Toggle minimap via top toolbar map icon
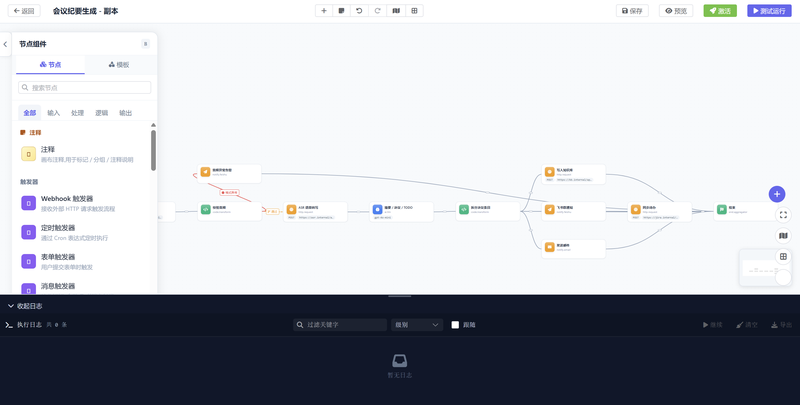Image resolution: width=800 pixels, height=405 pixels. click(396, 11)
